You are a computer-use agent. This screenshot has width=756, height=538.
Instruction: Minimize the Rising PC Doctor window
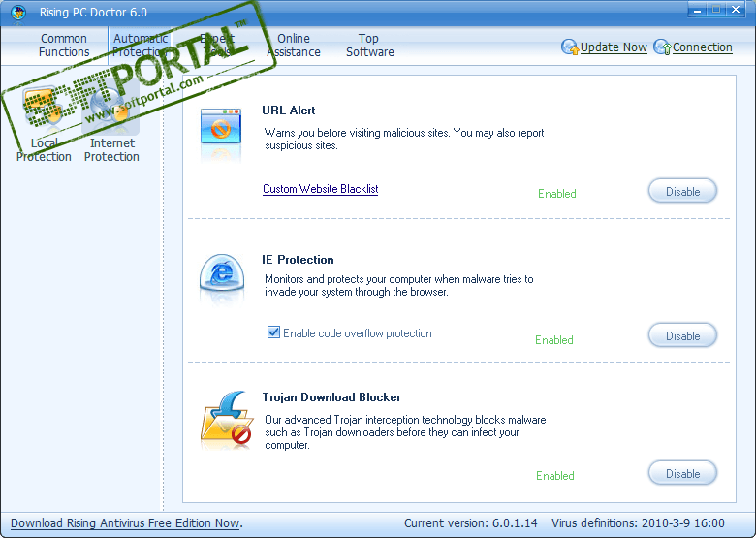[x=697, y=10]
